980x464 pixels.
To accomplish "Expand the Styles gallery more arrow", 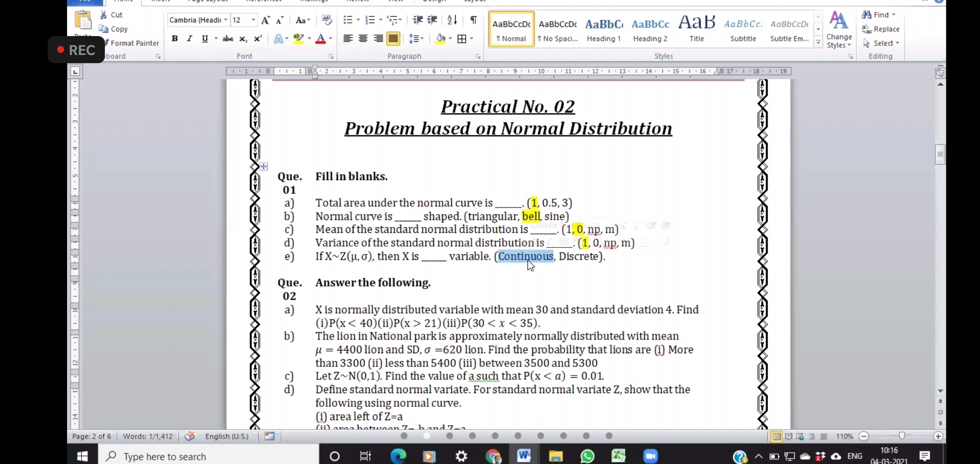I will click(x=818, y=43).
